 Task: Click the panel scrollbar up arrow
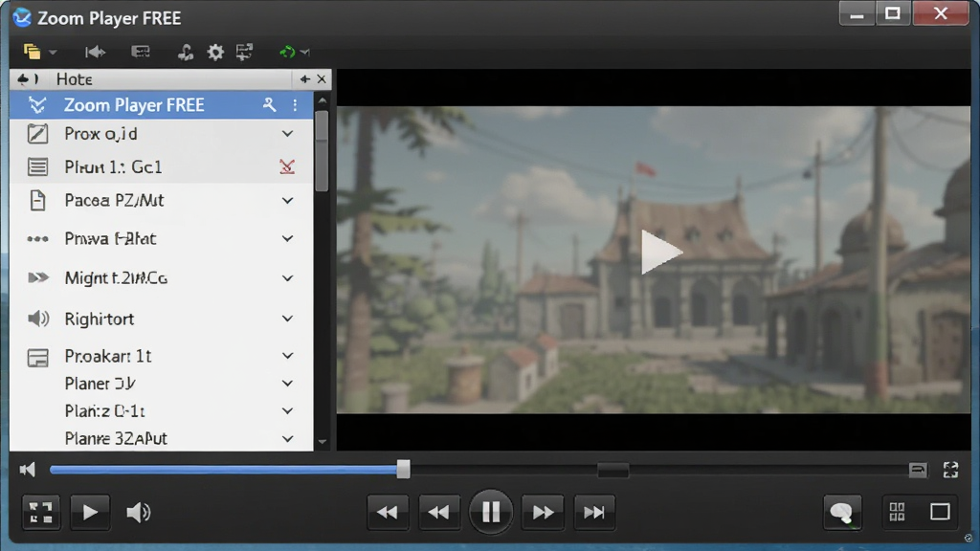(322, 99)
